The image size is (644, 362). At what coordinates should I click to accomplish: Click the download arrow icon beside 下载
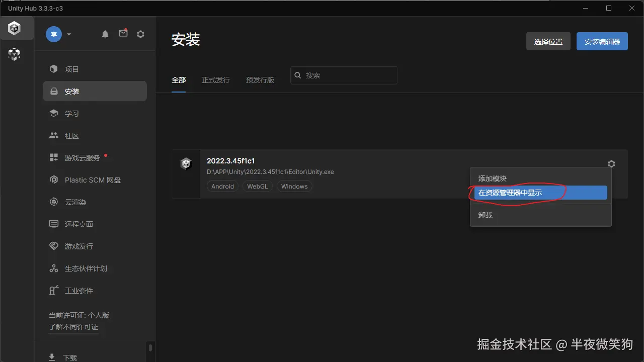(52, 357)
